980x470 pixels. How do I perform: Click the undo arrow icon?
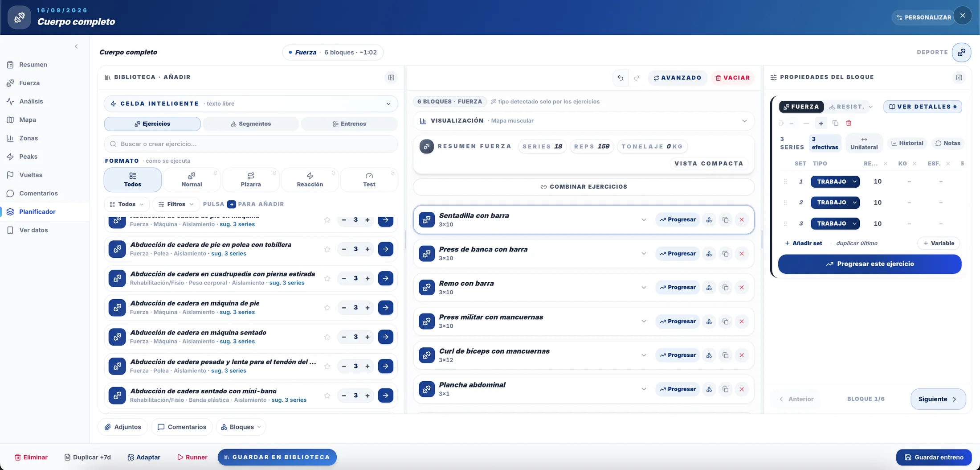coord(620,78)
